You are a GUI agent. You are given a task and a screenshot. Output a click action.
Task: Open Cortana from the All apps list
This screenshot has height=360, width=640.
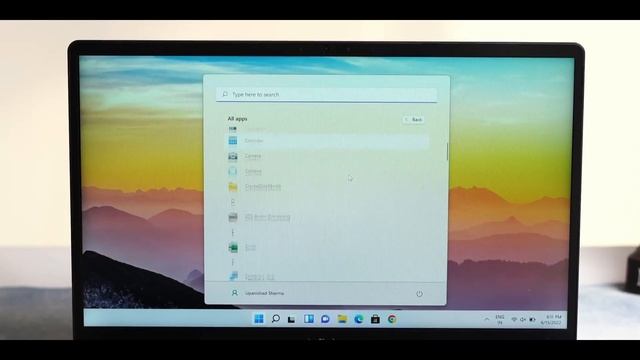point(327,171)
